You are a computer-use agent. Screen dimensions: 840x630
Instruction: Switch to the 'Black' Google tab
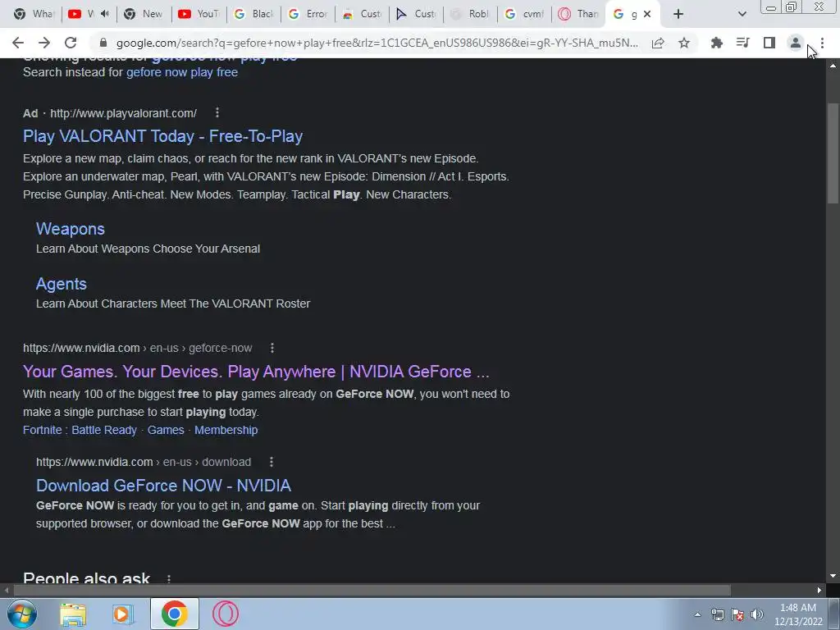(x=253, y=14)
